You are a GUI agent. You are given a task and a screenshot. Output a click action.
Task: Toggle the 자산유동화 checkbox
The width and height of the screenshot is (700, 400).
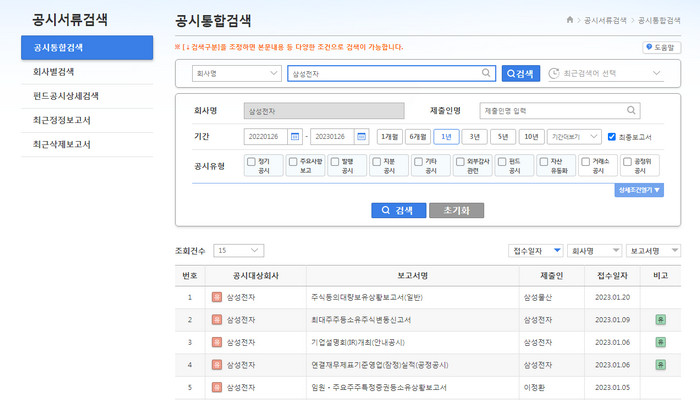(544, 162)
